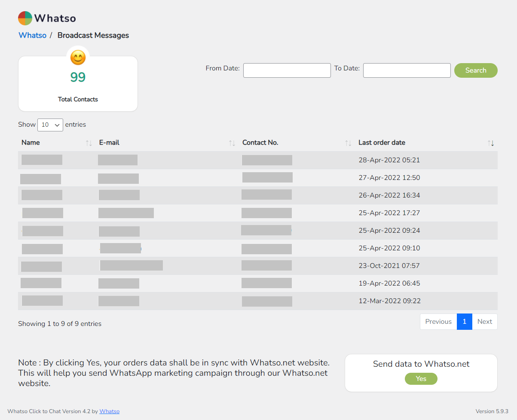Go to the Next page
Viewport: 517px width, 420px height.
point(485,322)
